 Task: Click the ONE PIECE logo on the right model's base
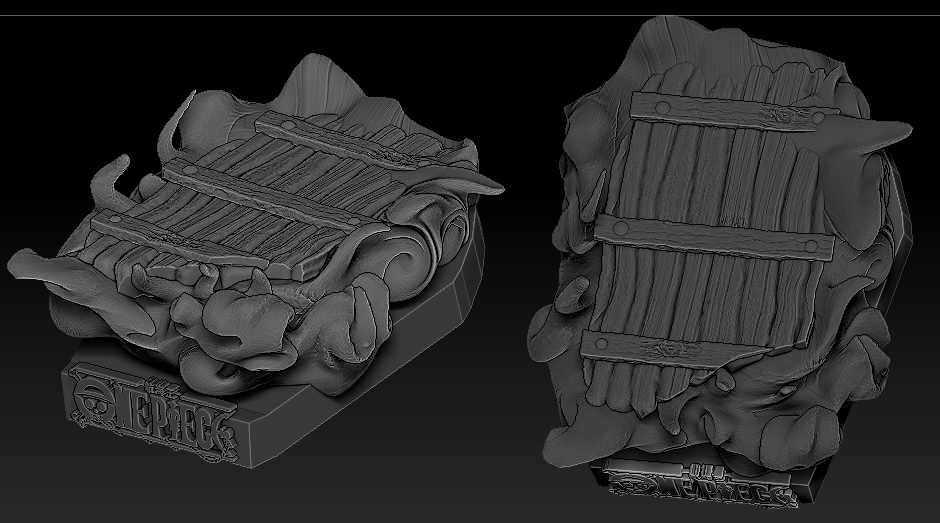click(701, 484)
